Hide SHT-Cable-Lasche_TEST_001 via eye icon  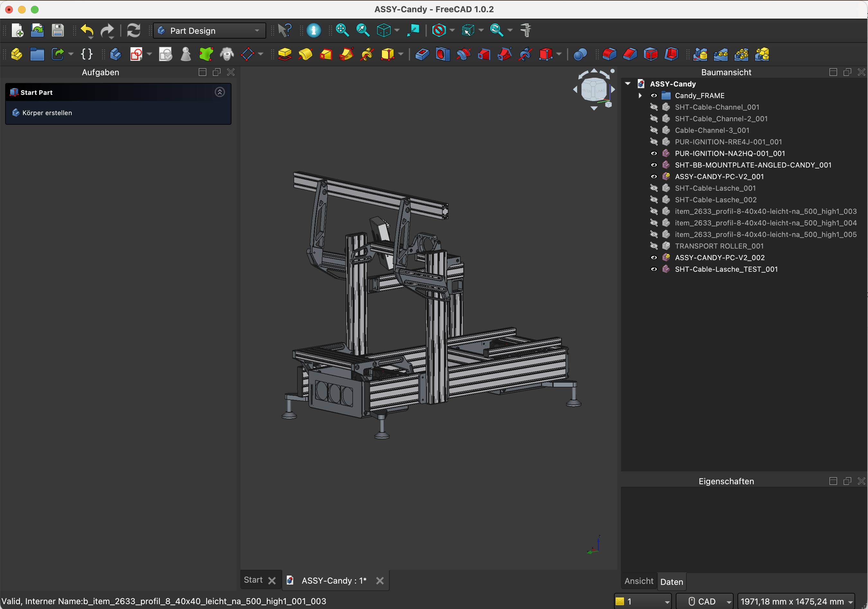654,269
